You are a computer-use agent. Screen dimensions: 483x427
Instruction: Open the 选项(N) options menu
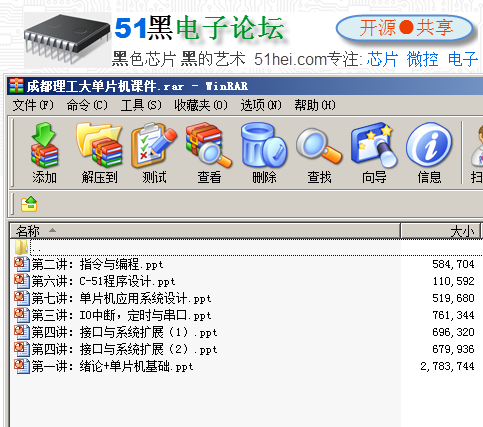click(x=261, y=105)
